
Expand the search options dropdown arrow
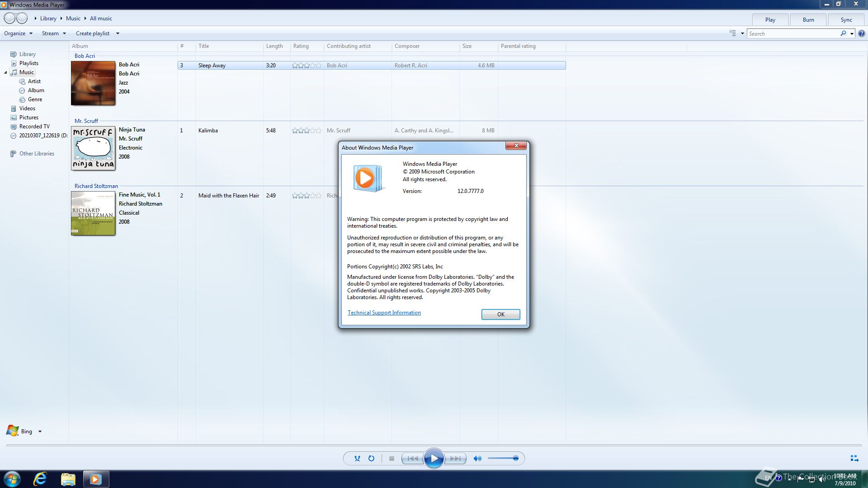click(852, 33)
